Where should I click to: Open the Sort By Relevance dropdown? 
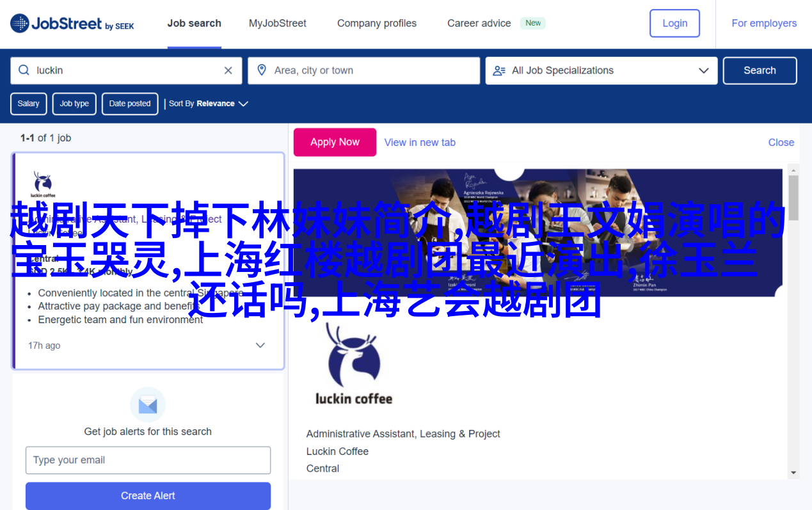tap(208, 104)
